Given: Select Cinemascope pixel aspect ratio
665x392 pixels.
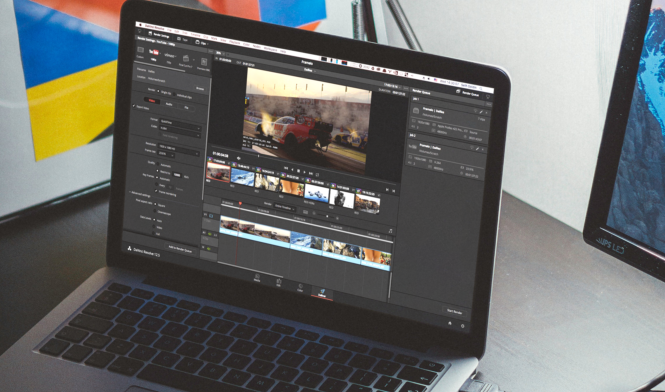Looking at the screenshot, I should (155, 211).
